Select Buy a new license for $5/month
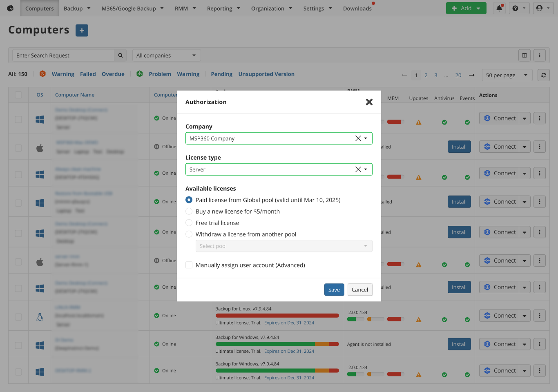This screenshot has width=558, height=392. click(189, 212)
